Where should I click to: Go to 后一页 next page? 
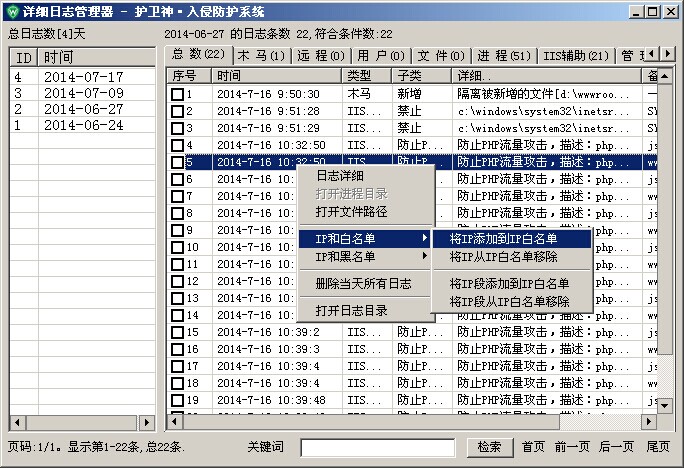(616, 447)
